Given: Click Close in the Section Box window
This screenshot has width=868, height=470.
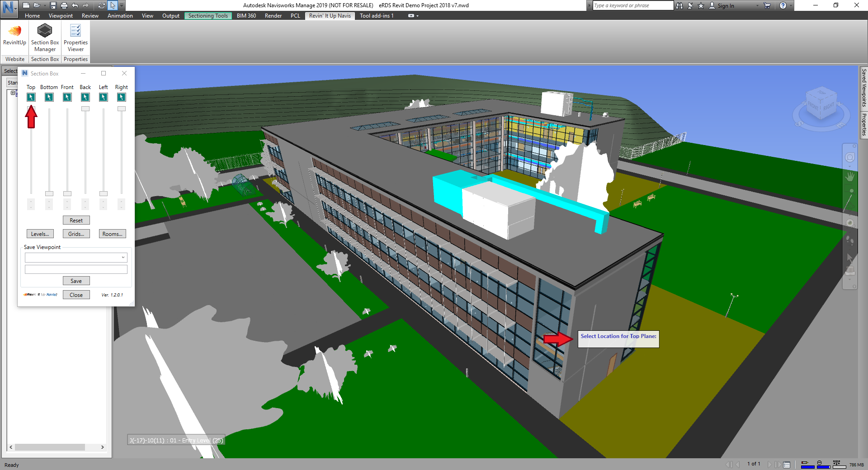Looking at the screenshot, I should pyautogui.click(x=76, y=295).
